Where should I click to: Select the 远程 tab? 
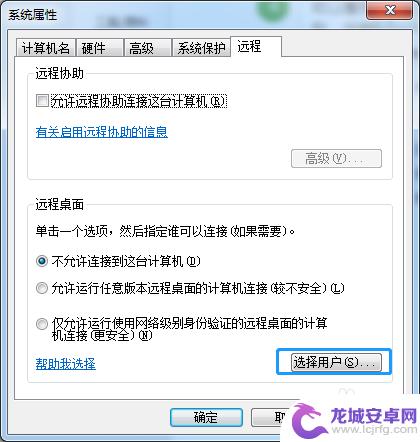tap(256, 46)
